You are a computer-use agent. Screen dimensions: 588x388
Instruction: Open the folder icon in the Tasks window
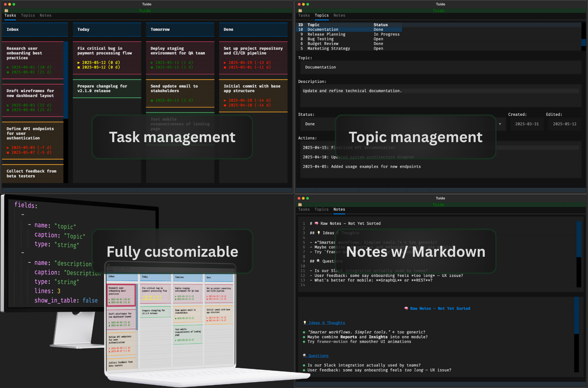click(5, 10)
